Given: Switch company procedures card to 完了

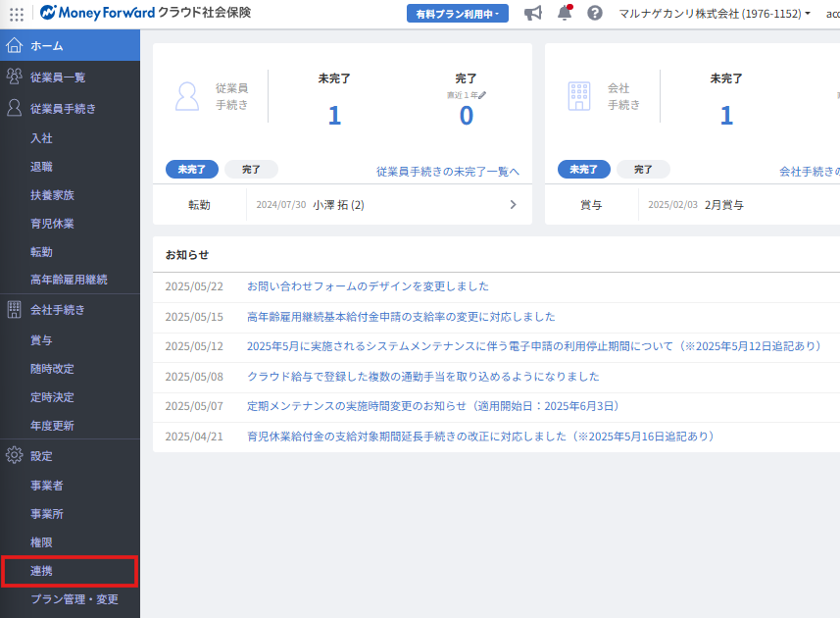Looking at the screenshot, I should [x=643, y=170].
